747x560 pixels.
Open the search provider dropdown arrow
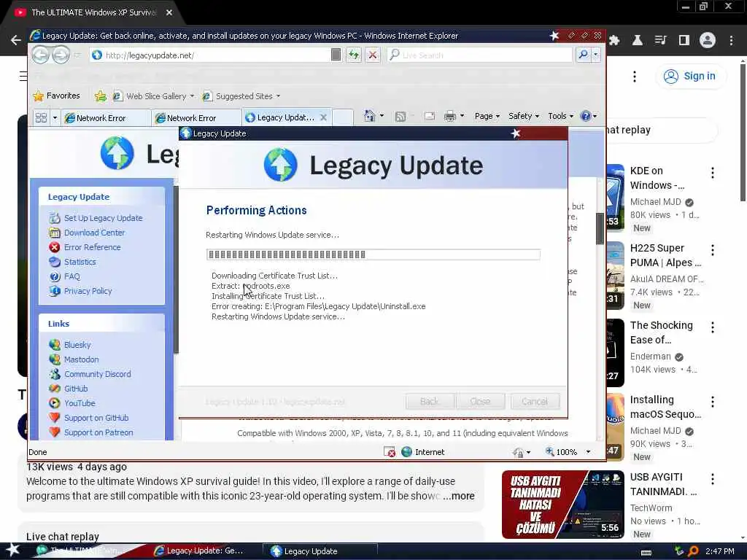click(595, 55)
